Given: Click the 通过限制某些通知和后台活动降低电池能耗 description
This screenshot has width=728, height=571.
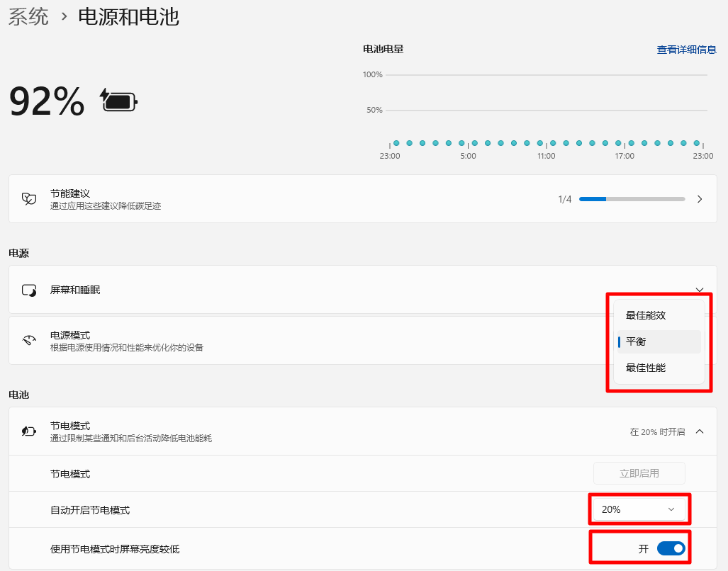Looking at the screenshot, I should 131,439.
